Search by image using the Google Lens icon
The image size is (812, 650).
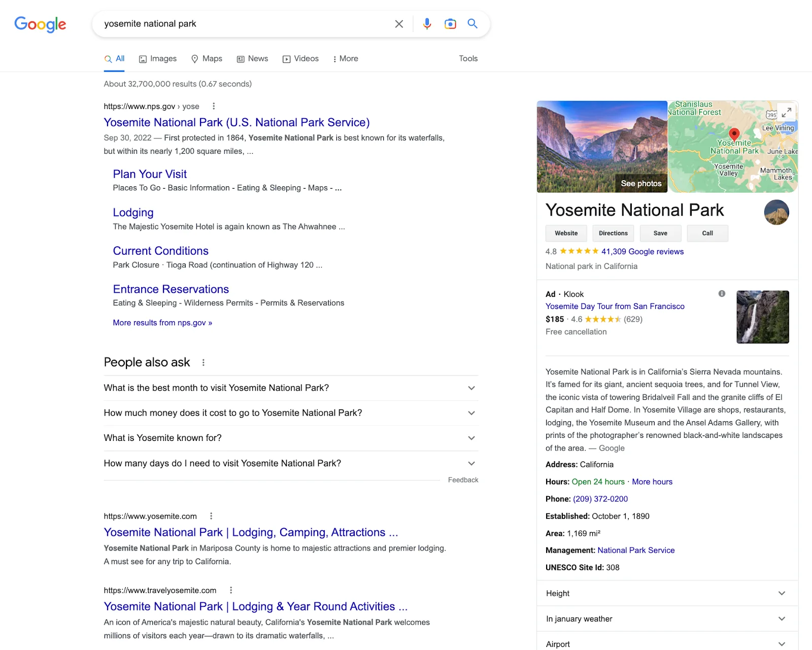pos(450,23)
